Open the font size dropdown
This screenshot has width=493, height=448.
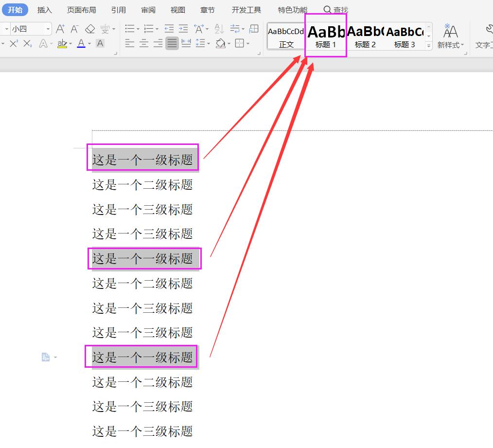[48, 28]
